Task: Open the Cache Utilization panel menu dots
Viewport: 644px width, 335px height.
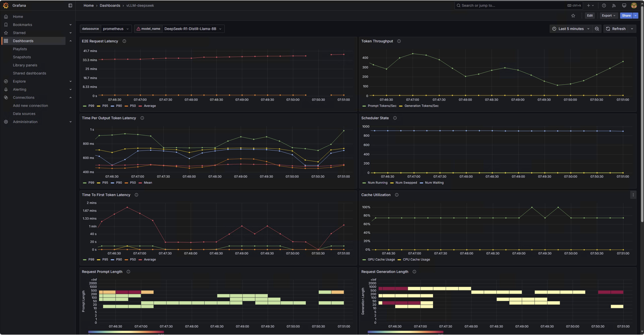Action: pos(633,195)
